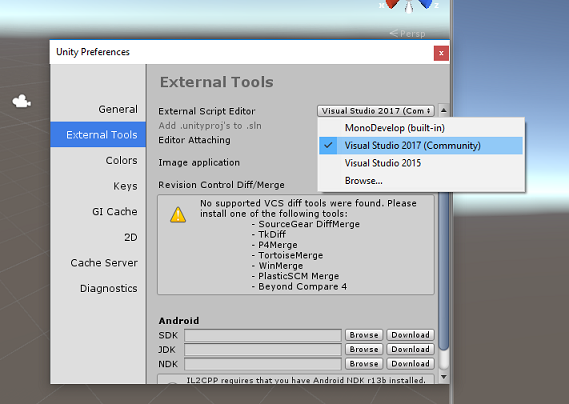Click the checkmark beside Visual Studio 2017

328,145
